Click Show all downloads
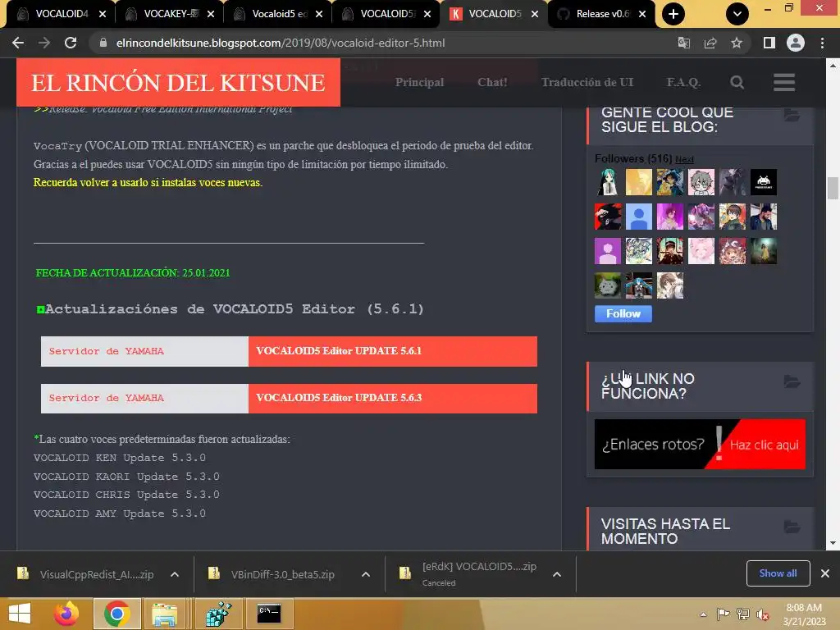This screenshot has width=840, height=630. point(778,573)
